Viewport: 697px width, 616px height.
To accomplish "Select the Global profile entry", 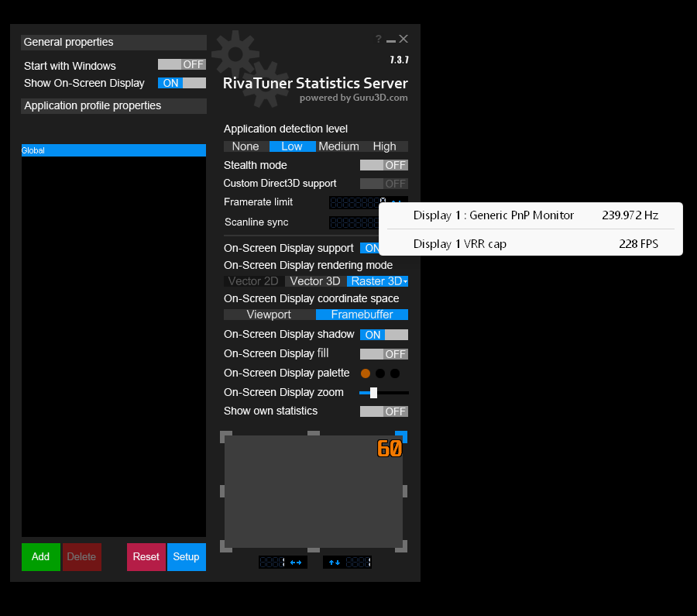I will click(114, 150).
